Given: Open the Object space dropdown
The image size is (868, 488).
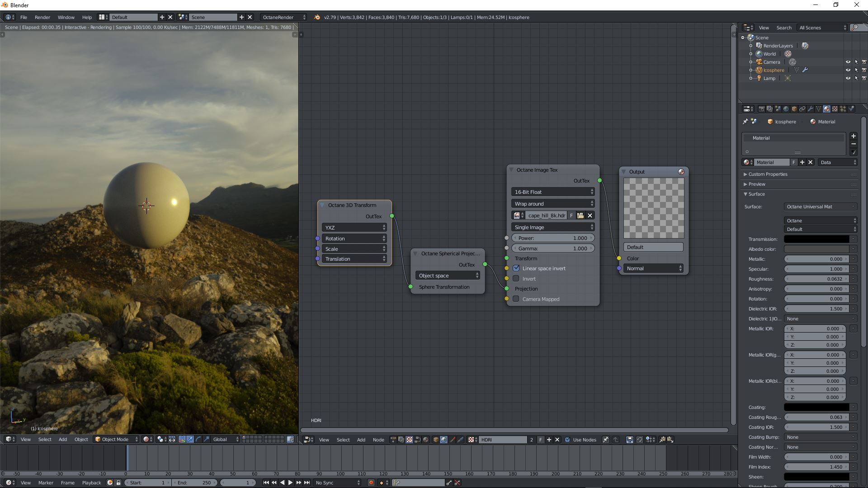Looking at the screenshot, I should tap(447, 276).
